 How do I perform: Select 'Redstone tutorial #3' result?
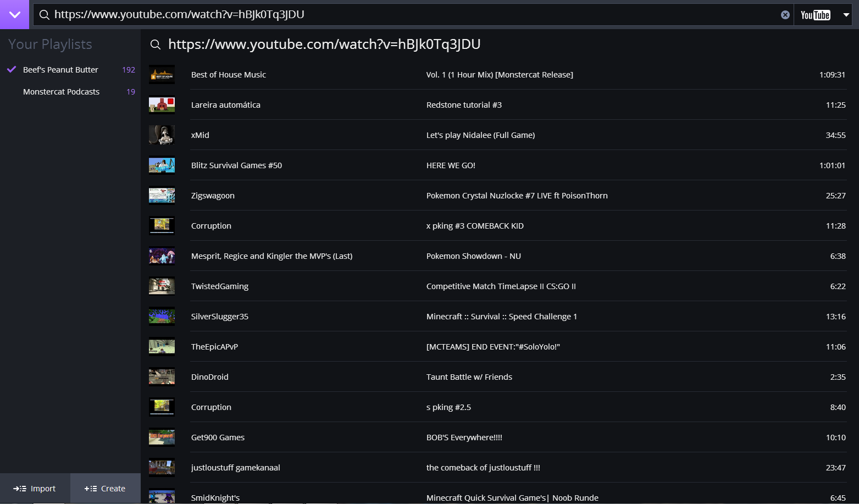click(x=464, y=105)
